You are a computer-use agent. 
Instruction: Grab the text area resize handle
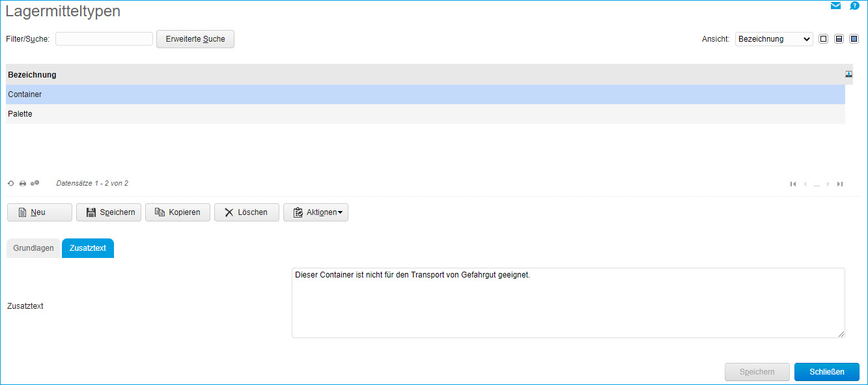(841, 334)
